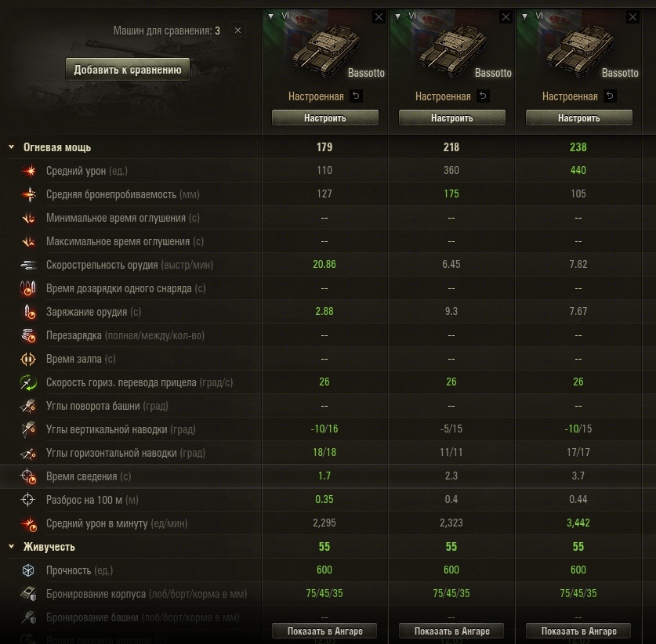
Task: Open the first Bassotto vehicle dropdown arrow
Action: point(271,16)
